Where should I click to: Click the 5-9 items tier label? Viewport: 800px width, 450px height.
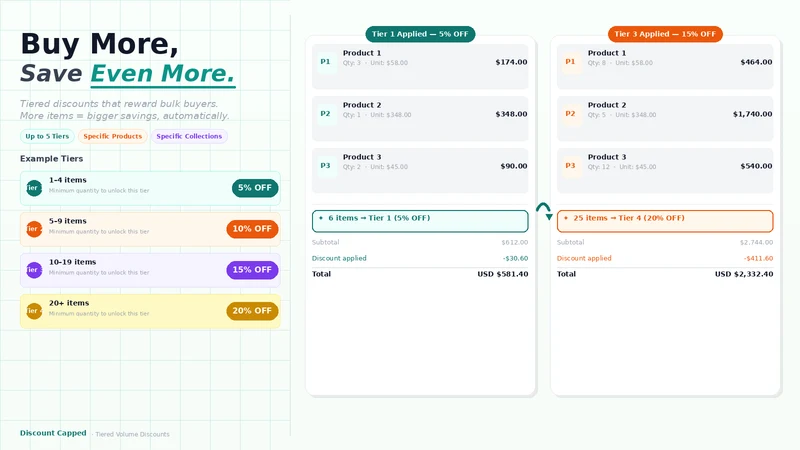coord(68,221)
